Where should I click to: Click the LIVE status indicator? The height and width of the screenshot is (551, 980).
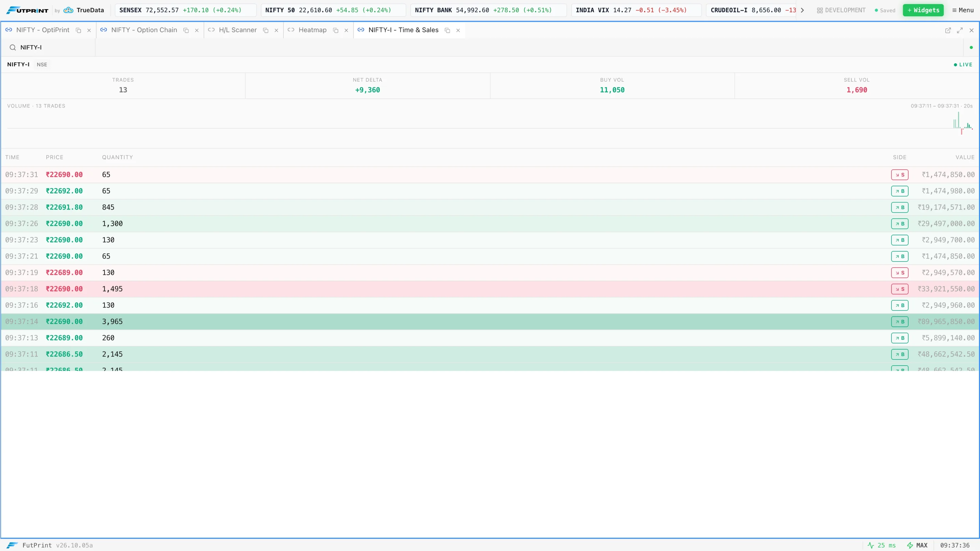963,65
